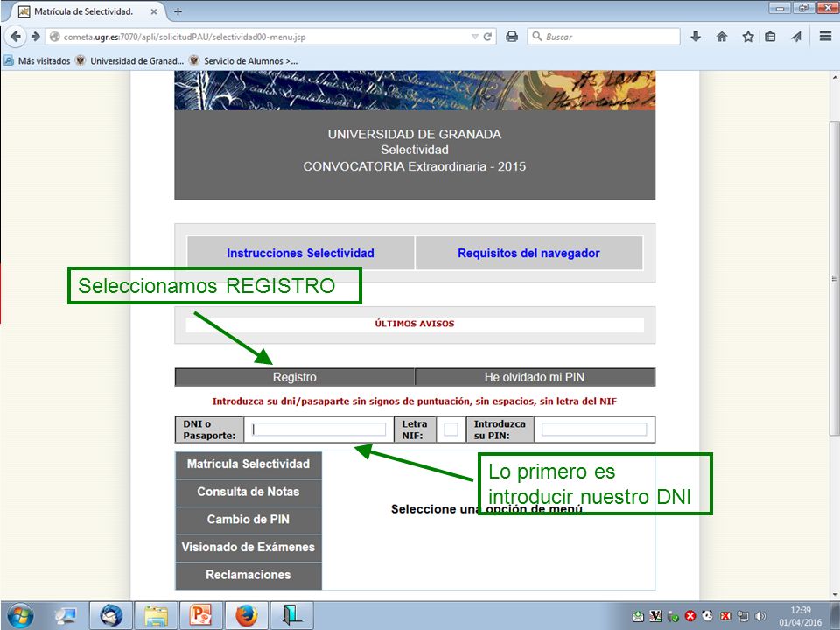Open the Panda antivirus tray icon
Viewport: 840px width, 630px height.
coord(707,617)
